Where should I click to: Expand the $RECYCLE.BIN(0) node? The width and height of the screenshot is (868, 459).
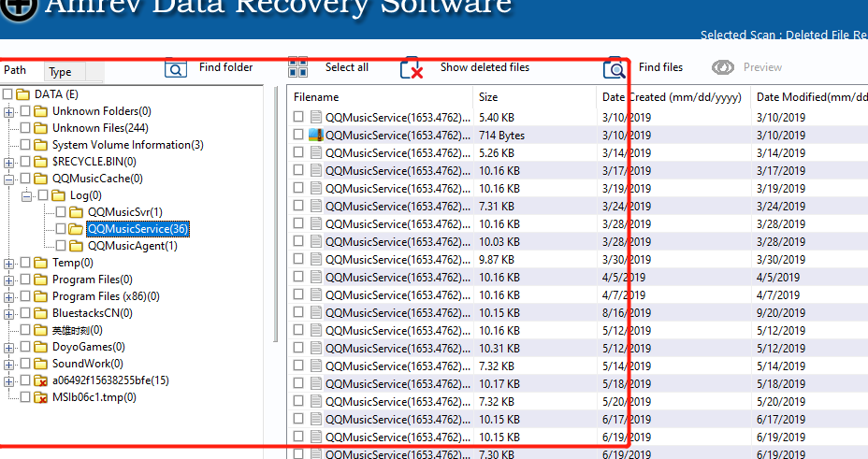(8, 163)
